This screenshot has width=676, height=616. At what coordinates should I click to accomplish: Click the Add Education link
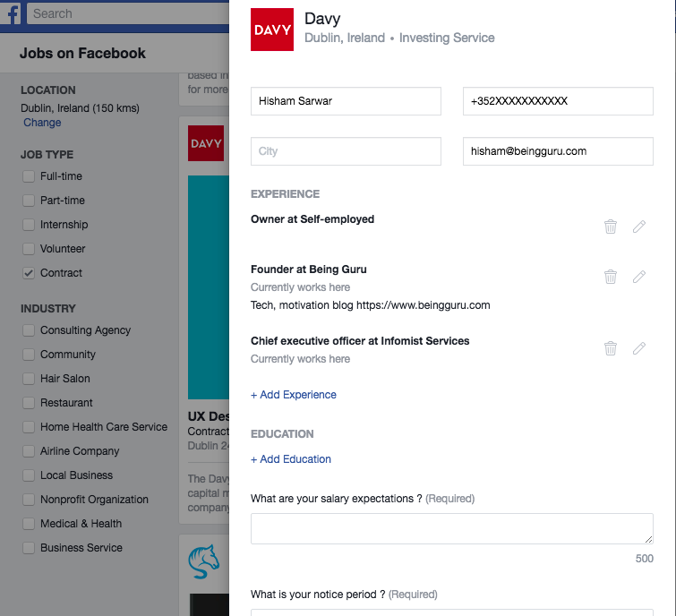pos(291,459)
